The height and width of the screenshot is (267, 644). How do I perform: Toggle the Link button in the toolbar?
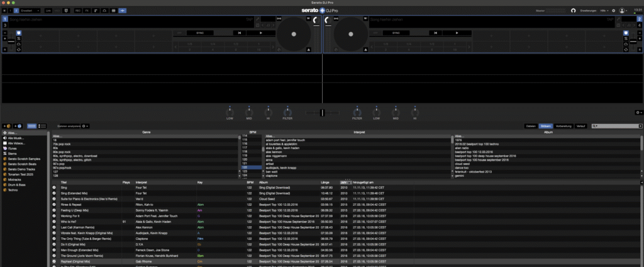pyautogui.click(x=49, y=11)
